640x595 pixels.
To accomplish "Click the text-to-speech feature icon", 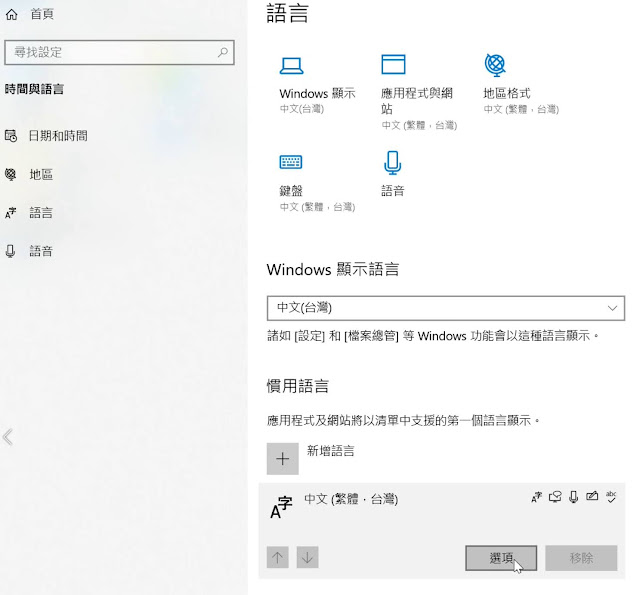I will pyautogui.click(x=555, y=497).
